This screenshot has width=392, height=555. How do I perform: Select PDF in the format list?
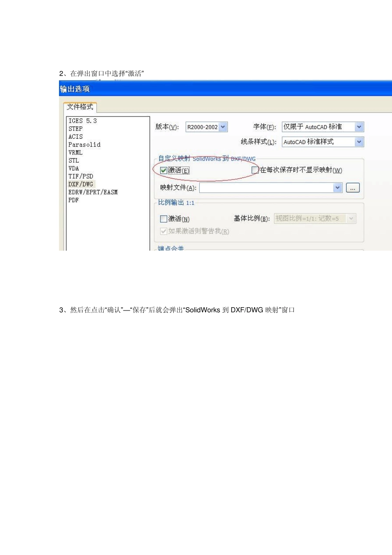[x=73, y=200]
